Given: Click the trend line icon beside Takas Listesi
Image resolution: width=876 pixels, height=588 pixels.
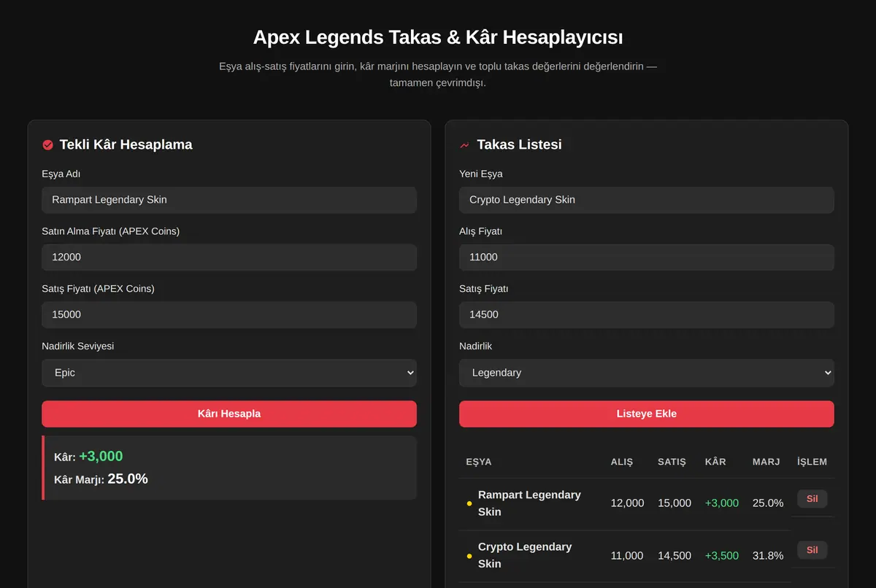Looking at the screenshot, I should point(465,145).
